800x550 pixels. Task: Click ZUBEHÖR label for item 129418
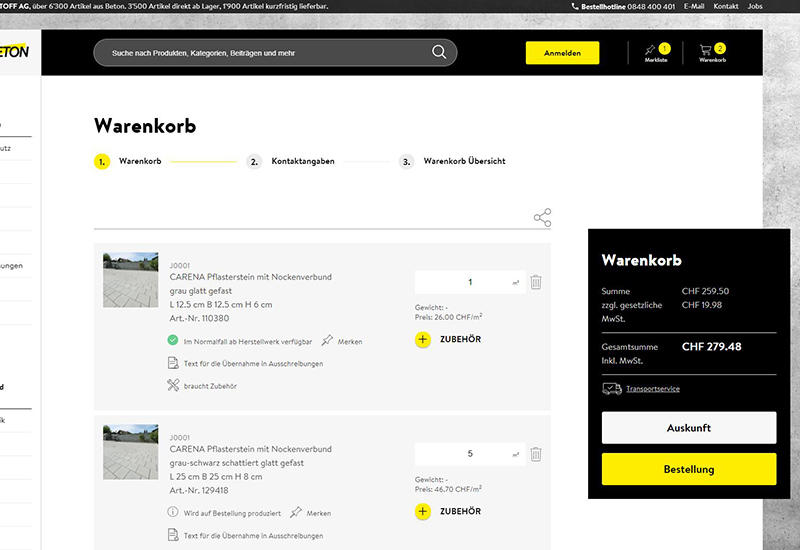460,511
